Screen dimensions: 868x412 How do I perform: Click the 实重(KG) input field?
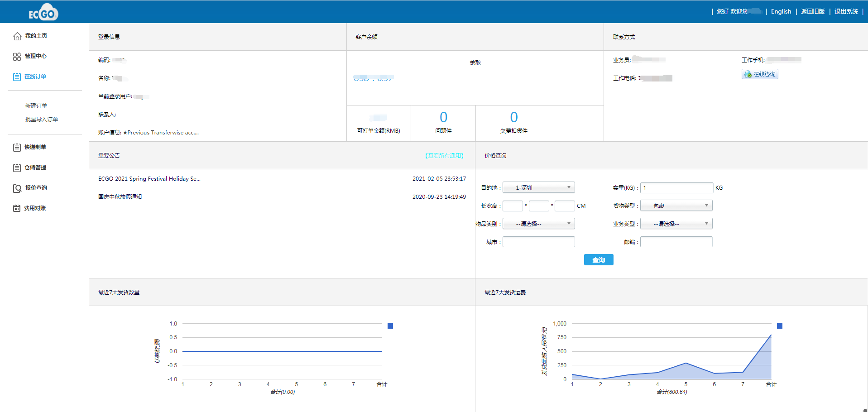[677, 188]
